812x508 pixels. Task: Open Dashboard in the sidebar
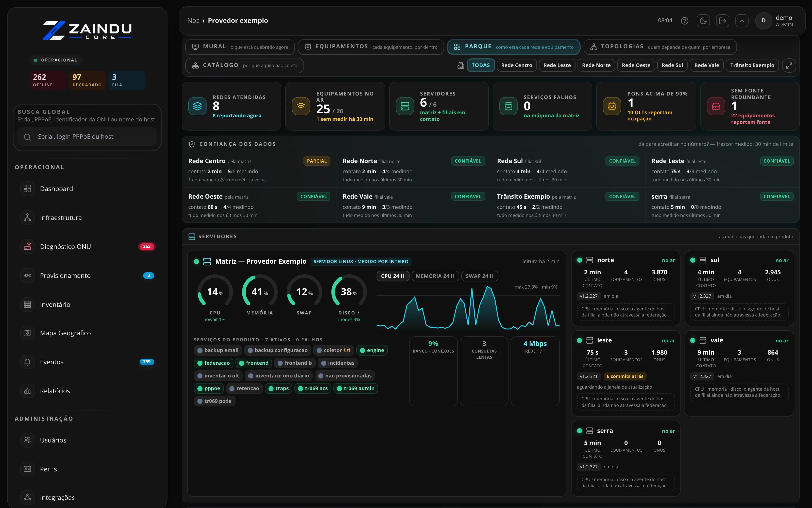[x=87, y=189]
